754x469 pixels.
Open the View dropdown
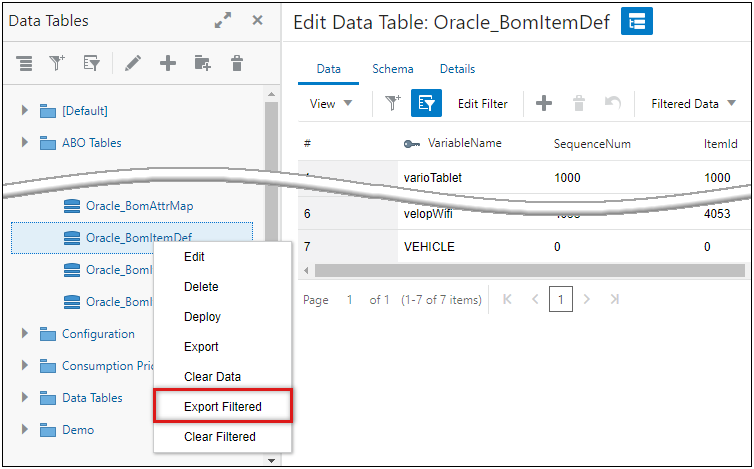[331, 103]
